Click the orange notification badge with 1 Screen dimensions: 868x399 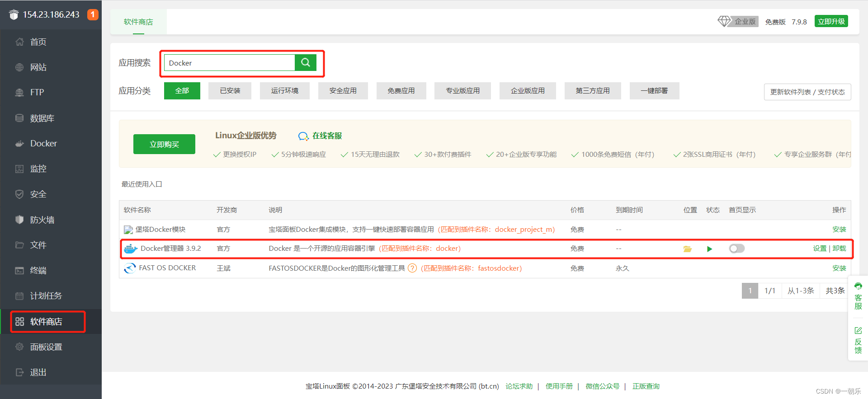93,14
